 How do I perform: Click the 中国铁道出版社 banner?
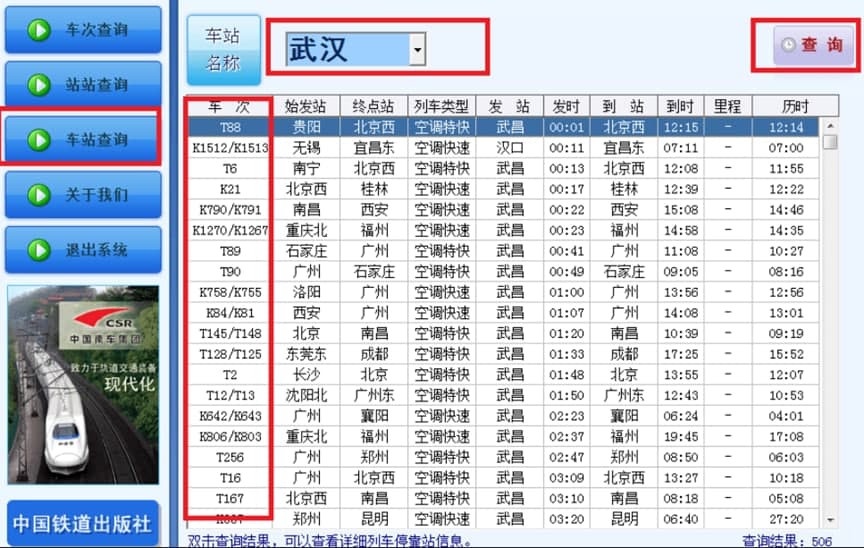tap(83, 523)
